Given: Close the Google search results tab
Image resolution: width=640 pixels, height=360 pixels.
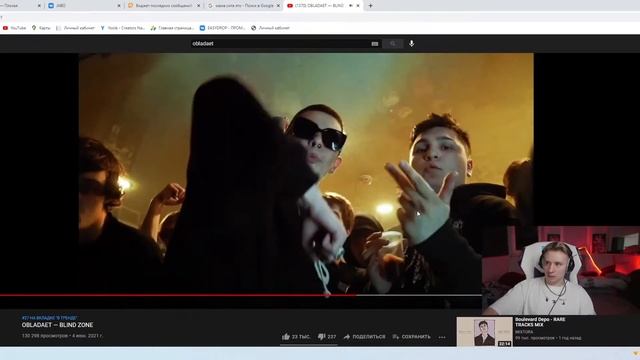Looking at the screenshot, I should click(x=278, y=6).
